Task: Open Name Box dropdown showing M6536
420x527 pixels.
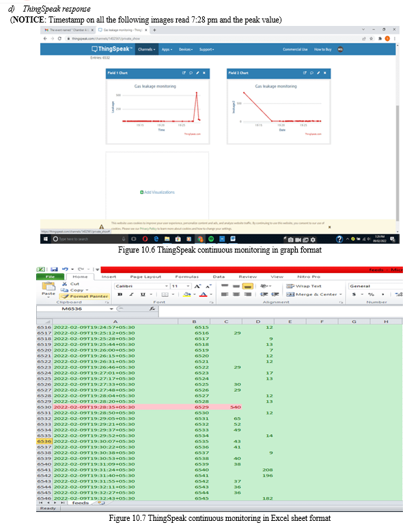Action: [111, 309]
